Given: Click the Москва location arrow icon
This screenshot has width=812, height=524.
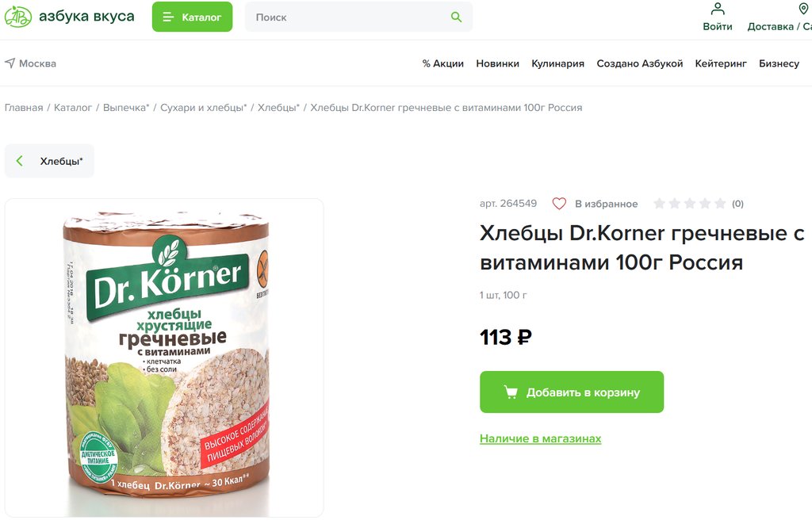Looking at the screenshot, I should pyautogui.click(x=10, y=63).
